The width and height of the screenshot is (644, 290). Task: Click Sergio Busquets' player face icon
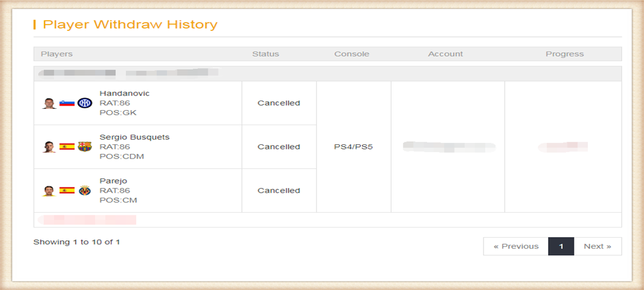click(x=49, y=147)
